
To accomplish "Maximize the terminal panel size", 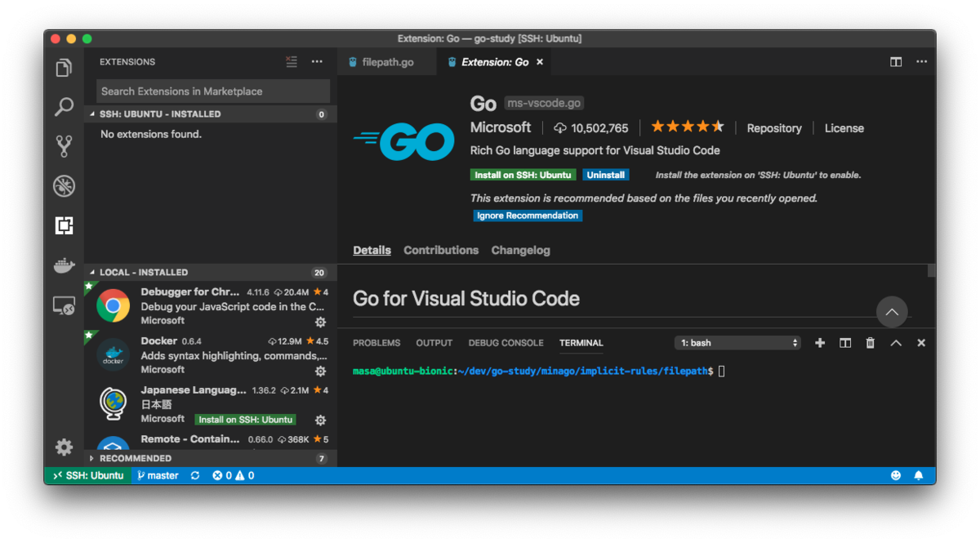I will tap(896, 343).
